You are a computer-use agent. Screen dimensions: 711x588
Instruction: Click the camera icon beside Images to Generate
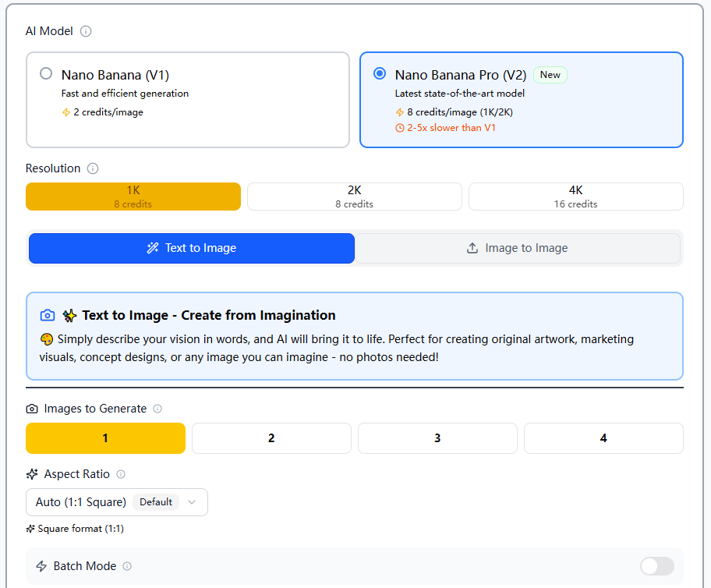[x=32, y=409]
